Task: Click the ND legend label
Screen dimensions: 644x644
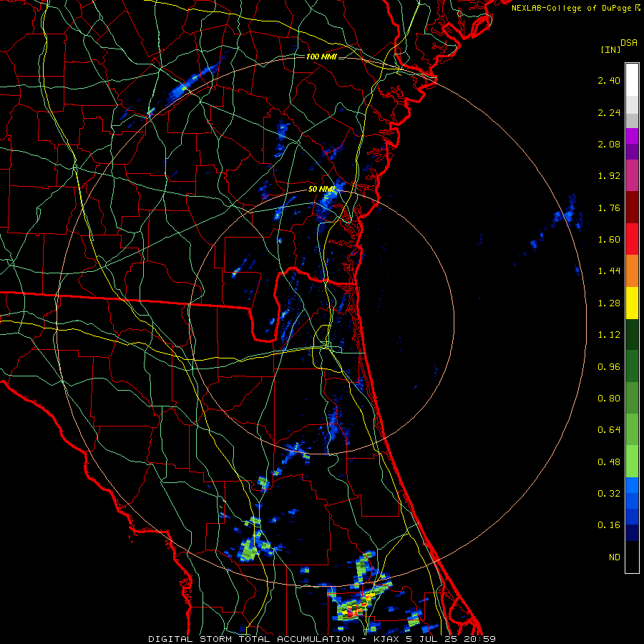Action: [615, 557]
